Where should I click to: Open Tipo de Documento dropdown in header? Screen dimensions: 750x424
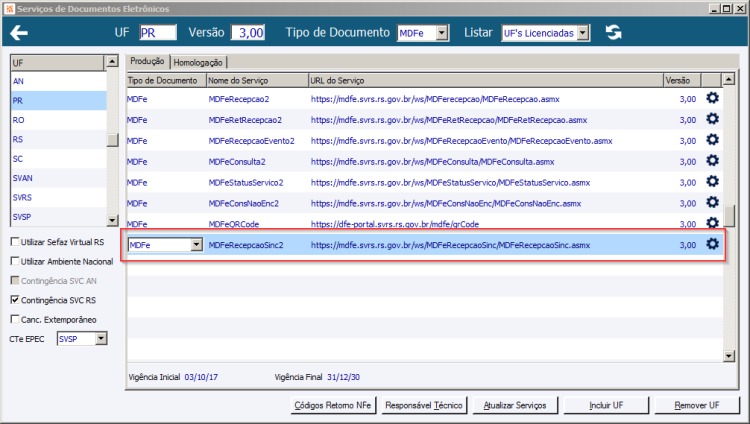442,33
